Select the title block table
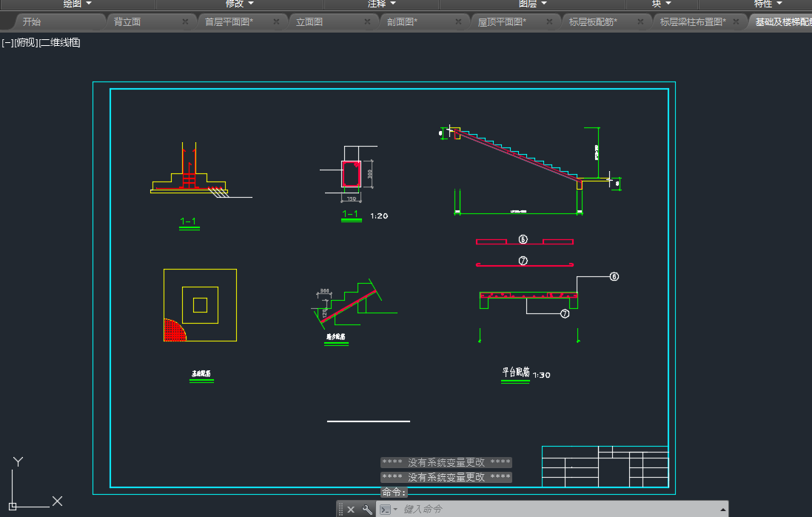The width and height of the screenshot is (812, 517). (605, 466)
